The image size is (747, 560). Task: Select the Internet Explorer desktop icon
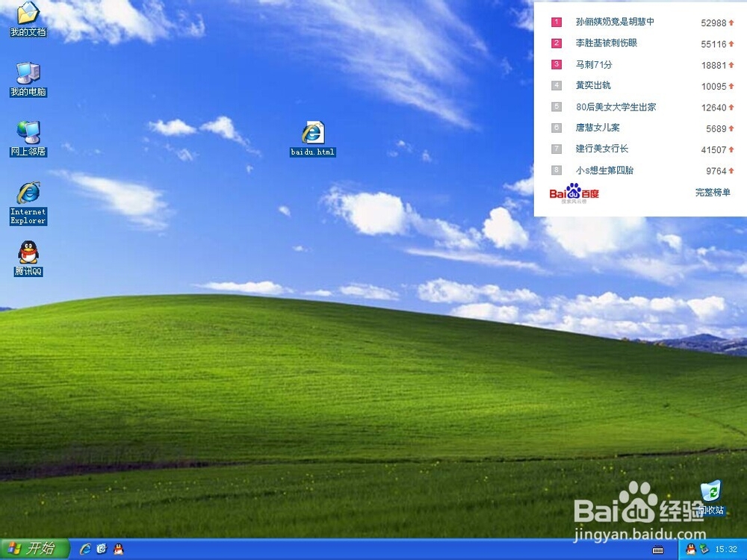[28, 203]
